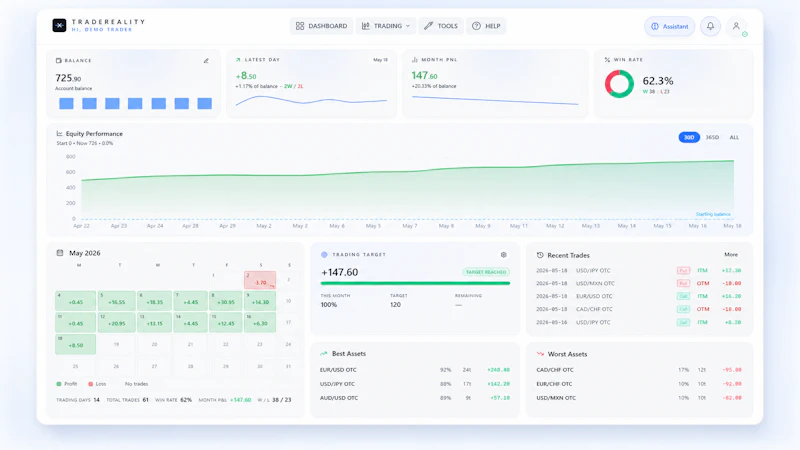Select USD/JPY OTC in Best Assets

pyautogui.click(x=414, y=384)
